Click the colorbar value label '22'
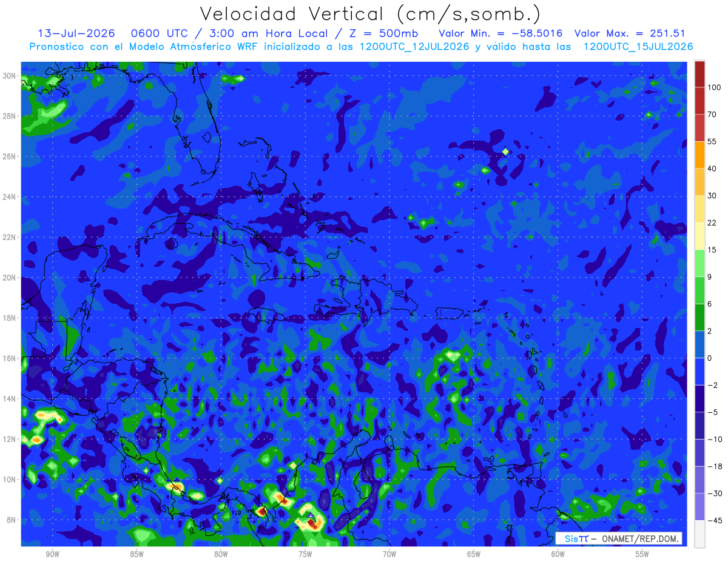 coord(712,222)
